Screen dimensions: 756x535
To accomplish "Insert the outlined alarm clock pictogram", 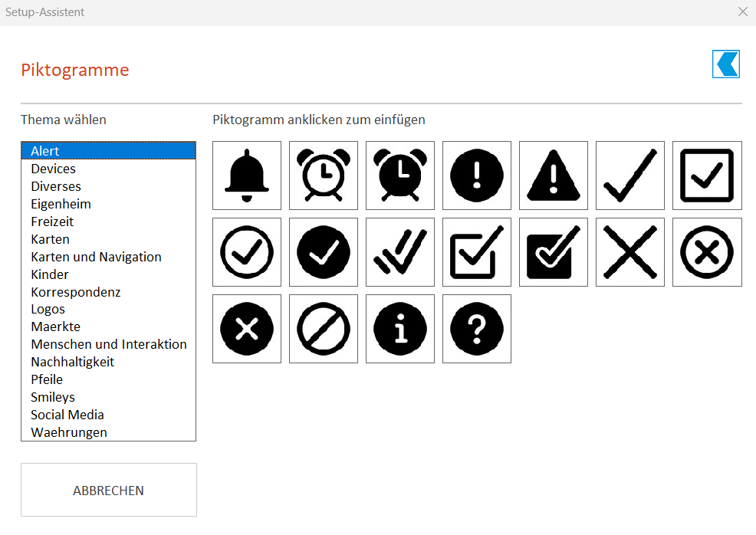I will (323, 176).
